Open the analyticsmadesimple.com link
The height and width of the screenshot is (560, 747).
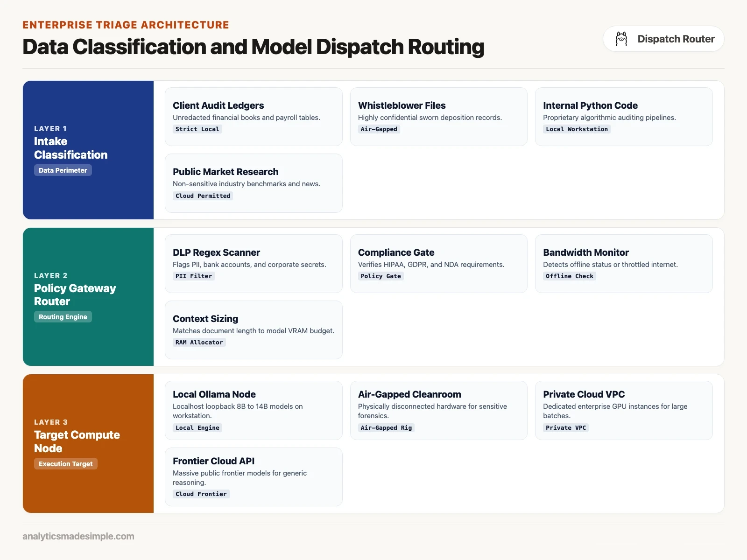click(78, 536)
